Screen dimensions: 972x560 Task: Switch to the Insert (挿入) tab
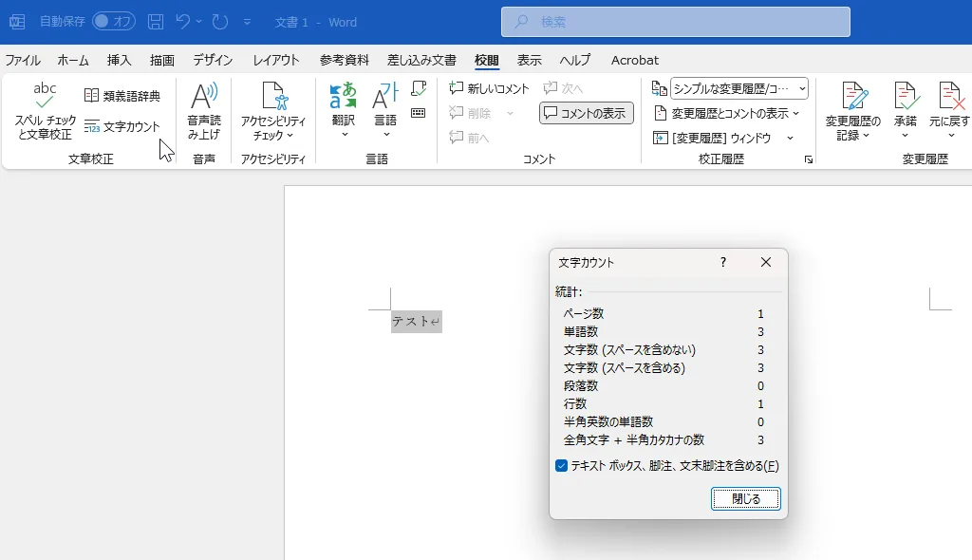[119, 60]
